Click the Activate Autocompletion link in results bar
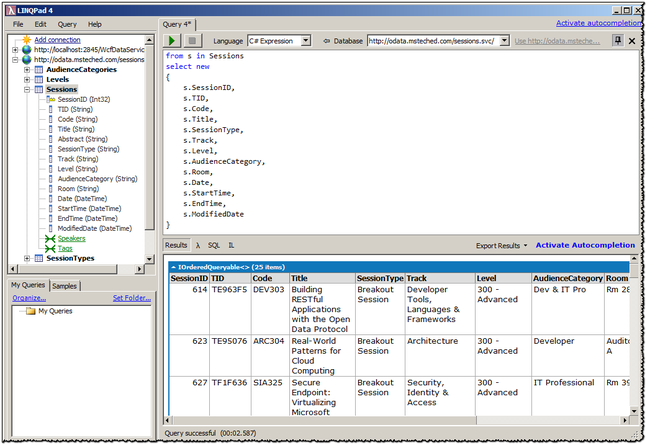 coord(585,245)
